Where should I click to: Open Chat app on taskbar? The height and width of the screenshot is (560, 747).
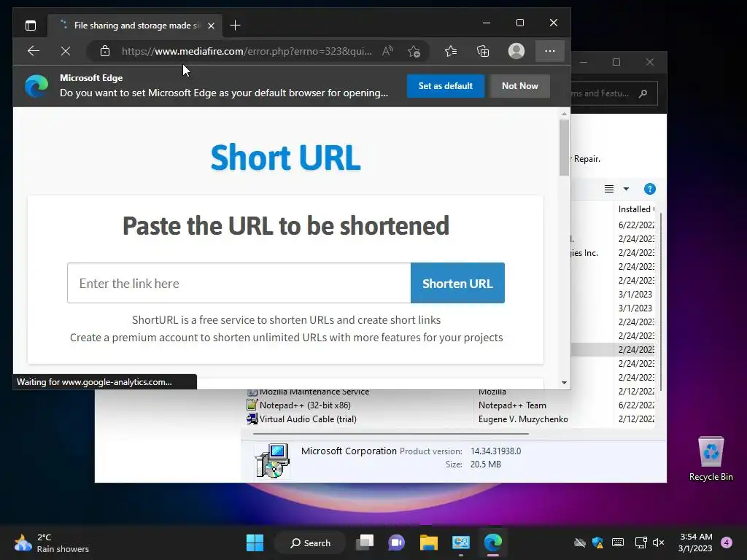396,542
